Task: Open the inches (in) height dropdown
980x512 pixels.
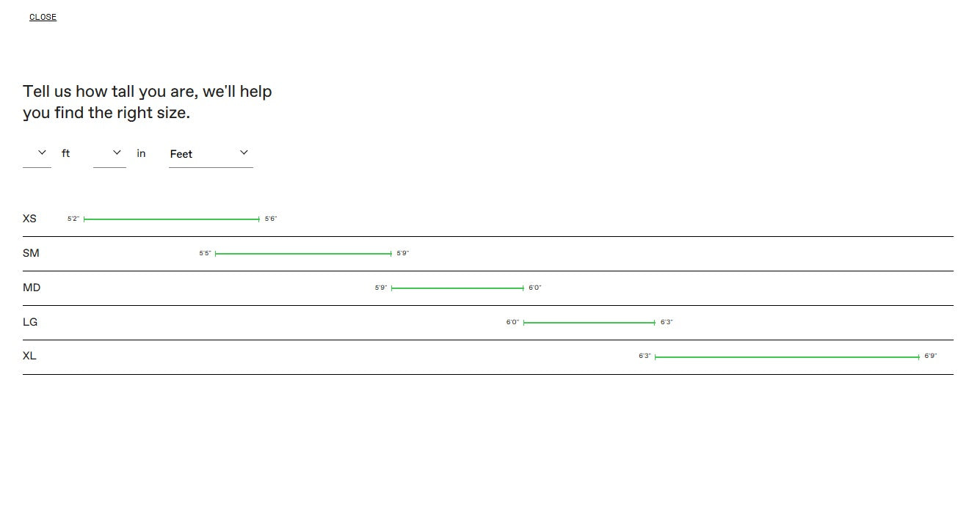Action: [109, 153]
